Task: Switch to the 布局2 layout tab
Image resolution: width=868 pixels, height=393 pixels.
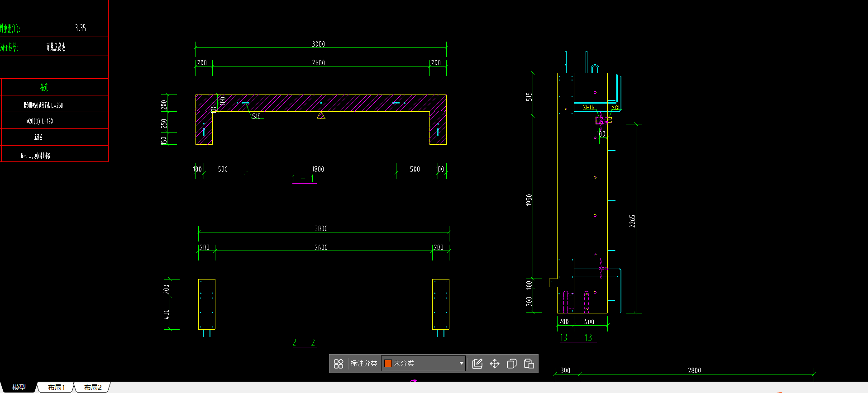Action: pos(93,388)
